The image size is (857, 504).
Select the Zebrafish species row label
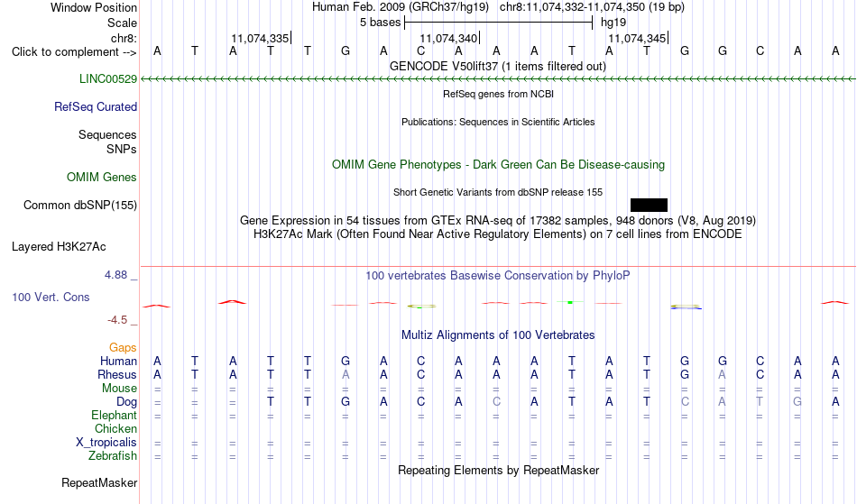113,455
